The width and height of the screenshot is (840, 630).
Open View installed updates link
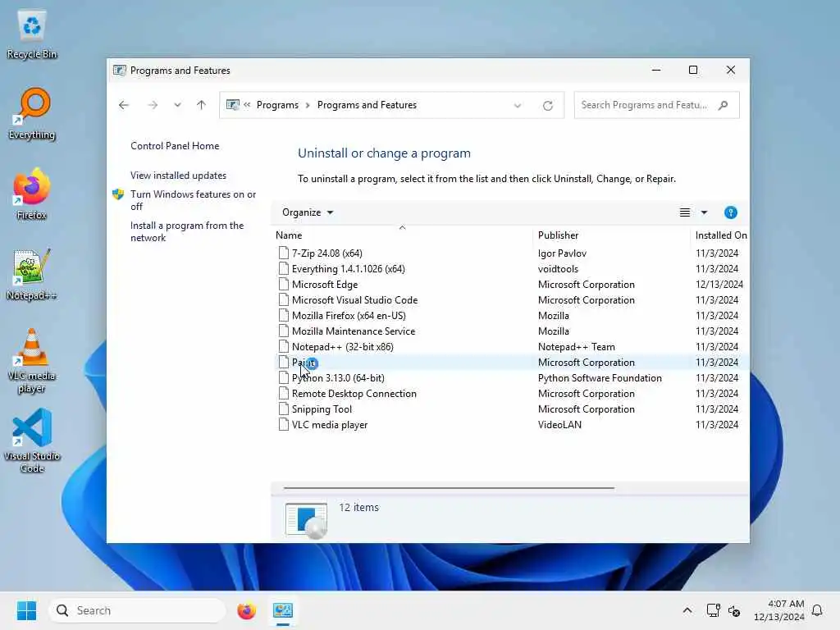(178, 176)
